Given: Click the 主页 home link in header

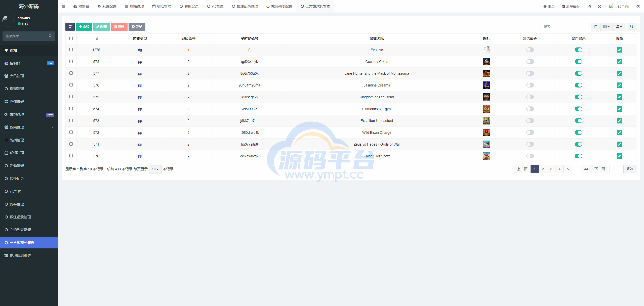Looking at the screenshot, I should pyautogui.click(x=549, y=6).
